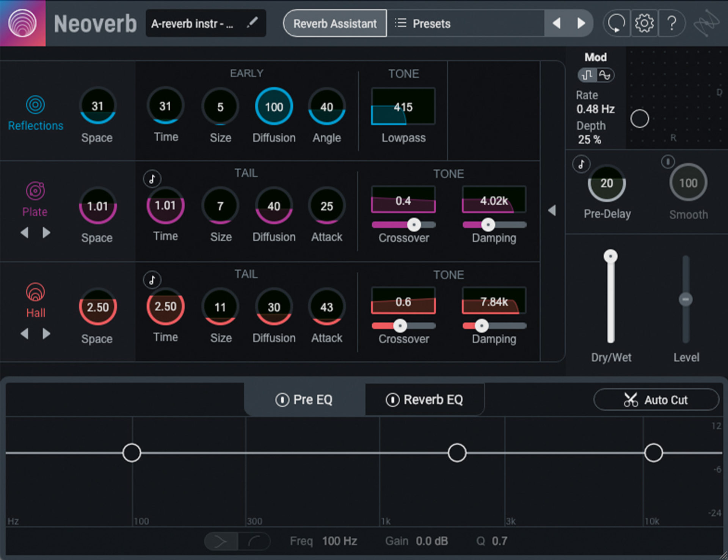
Task: Switch to the Reverb EQ tab
Action: [x=425, y=399]
